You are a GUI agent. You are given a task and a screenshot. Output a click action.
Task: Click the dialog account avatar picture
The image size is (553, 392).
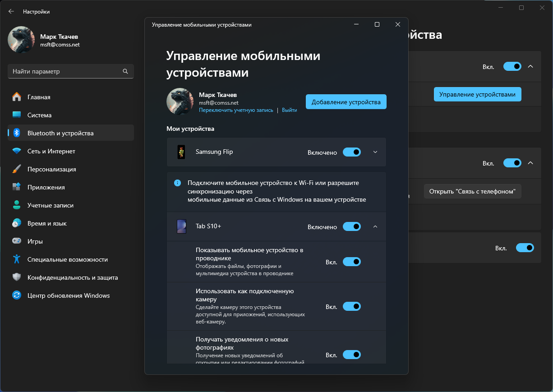click(180, 101)
